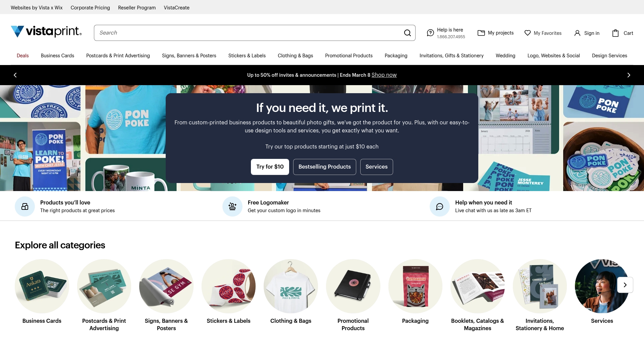
Task: Open Signs, Banners & Posters nav menu
Action: coord(189,56)
